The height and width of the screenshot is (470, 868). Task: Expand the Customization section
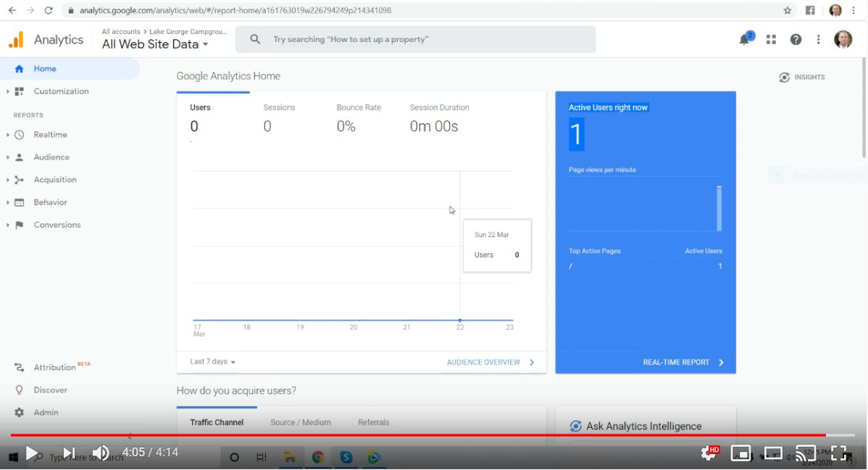[x=7, y=91]
